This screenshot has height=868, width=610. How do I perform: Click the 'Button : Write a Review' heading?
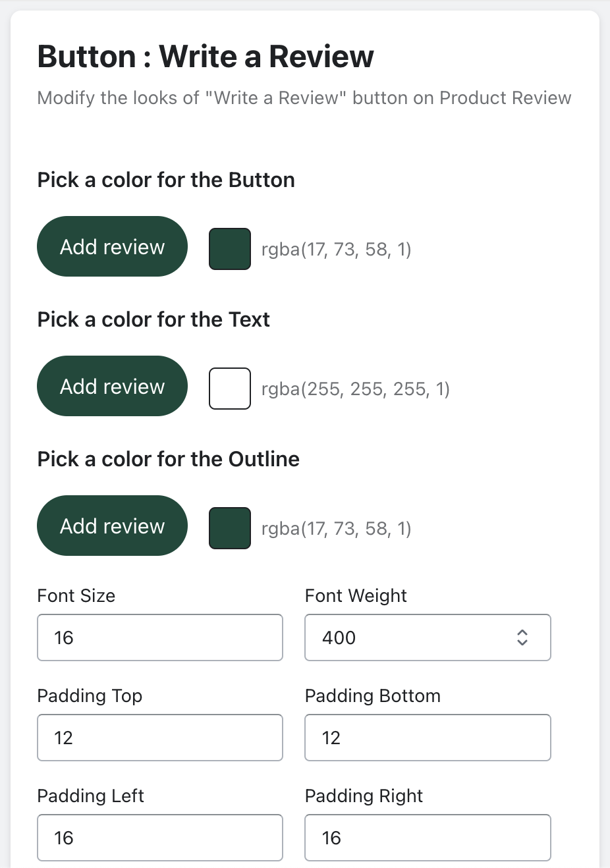pos(206,57)
